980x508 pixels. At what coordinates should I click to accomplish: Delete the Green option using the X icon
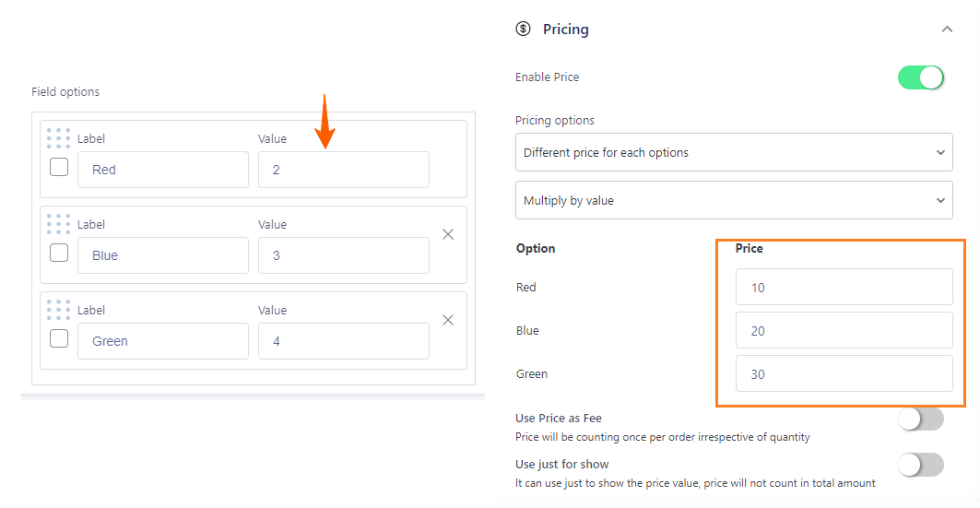tap(448, 320)
